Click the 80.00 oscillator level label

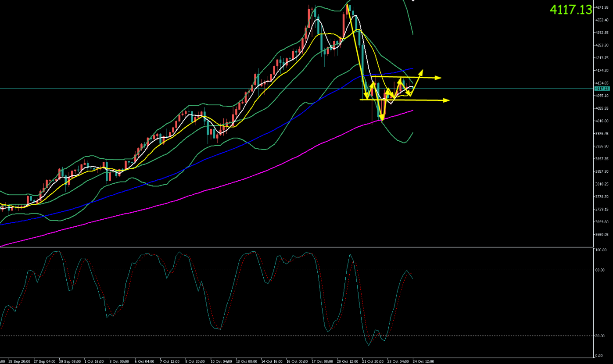(x=600, y=270)
